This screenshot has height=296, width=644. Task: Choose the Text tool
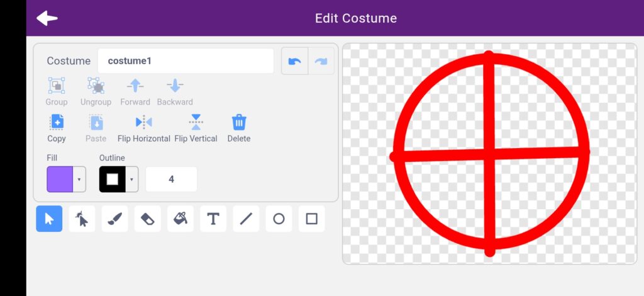point(213,219)
